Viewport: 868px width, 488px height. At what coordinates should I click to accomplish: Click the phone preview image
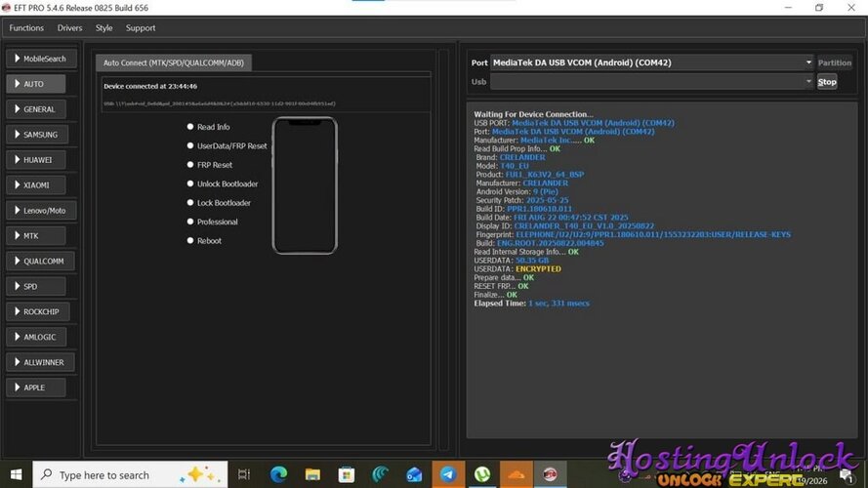pos(305,185)
